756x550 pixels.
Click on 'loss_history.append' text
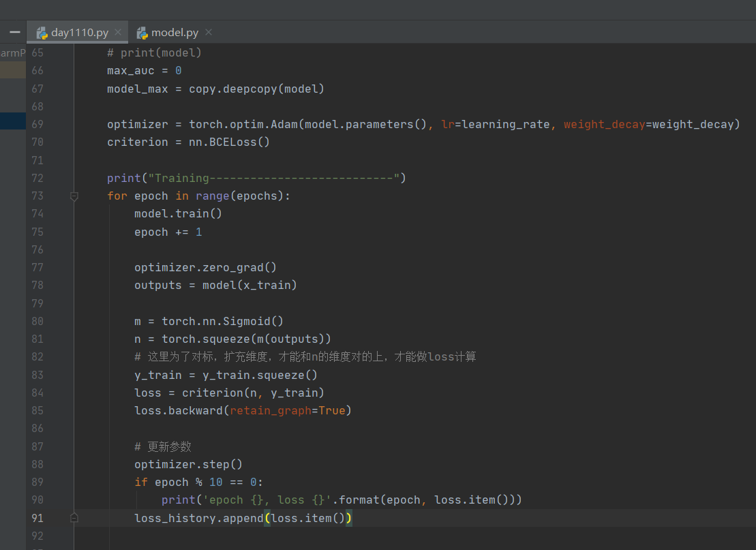[198, 518]
